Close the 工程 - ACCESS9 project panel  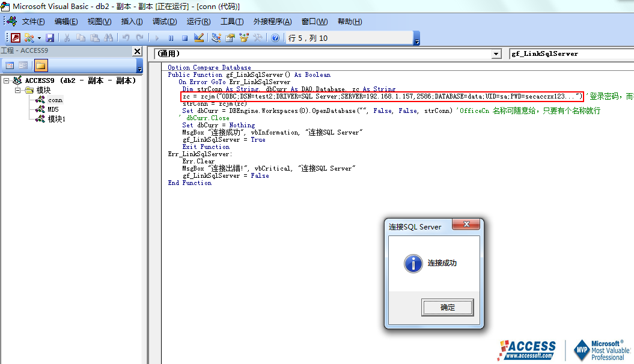tap(138, 51)
